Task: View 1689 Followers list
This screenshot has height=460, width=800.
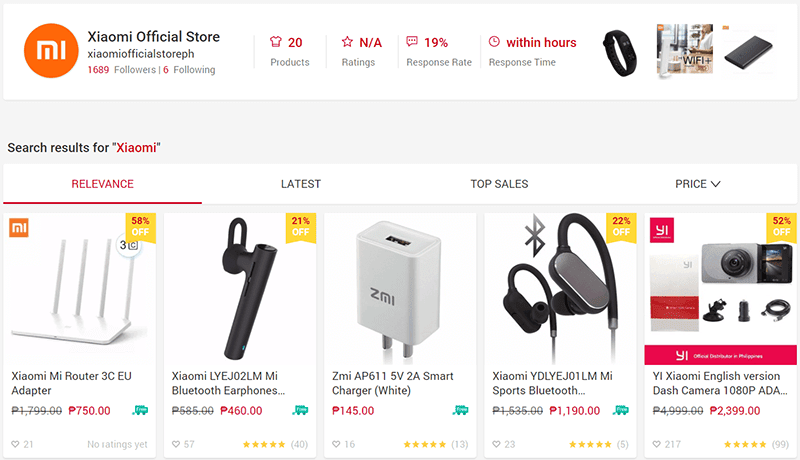Action: coord(121,70)
